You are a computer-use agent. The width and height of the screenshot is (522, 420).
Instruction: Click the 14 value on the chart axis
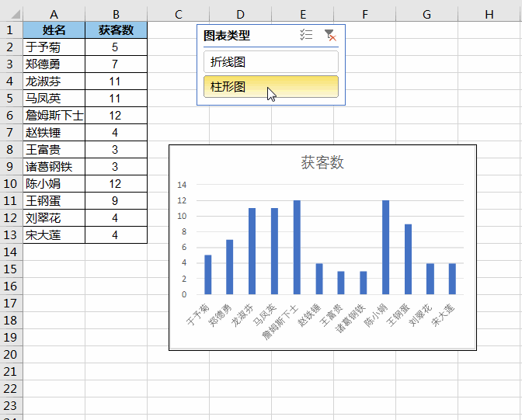pos(182,185)
